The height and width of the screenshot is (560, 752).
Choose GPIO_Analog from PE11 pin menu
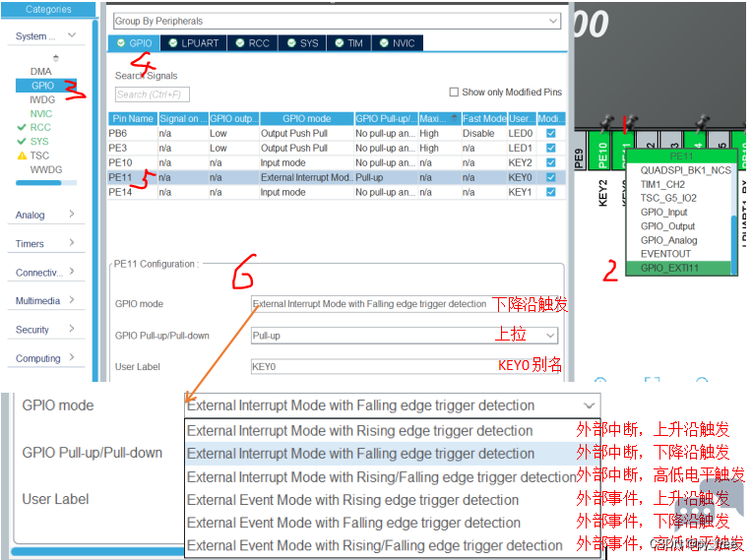coord(668,240)
